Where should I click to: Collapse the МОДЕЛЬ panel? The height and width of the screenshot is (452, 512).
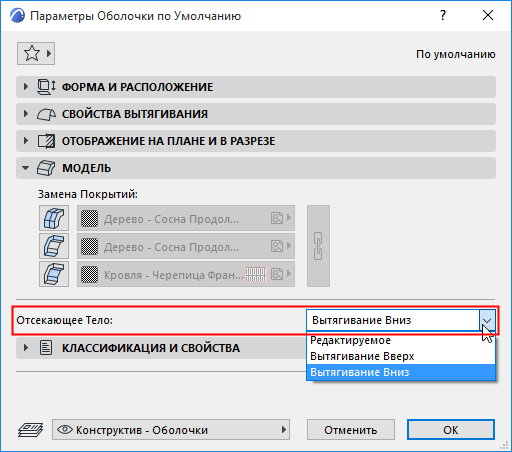coord(256,168)
